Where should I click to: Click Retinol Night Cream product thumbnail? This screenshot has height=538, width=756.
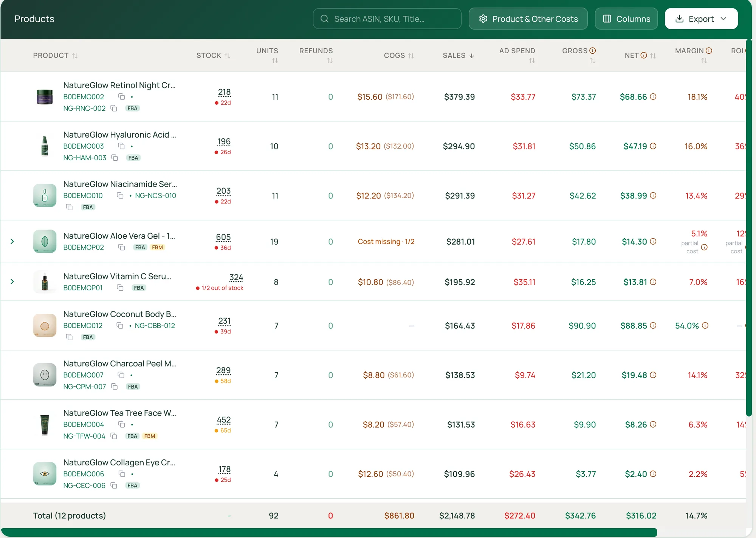(45, 97)
